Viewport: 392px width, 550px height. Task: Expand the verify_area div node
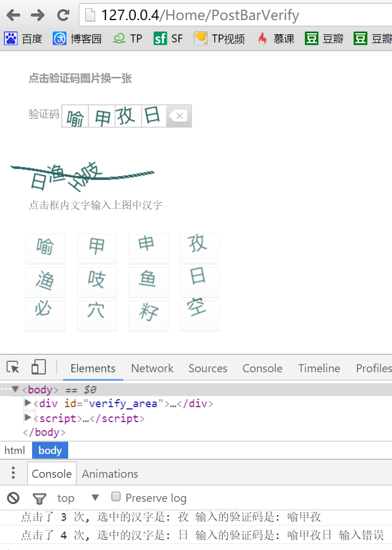point(28,403)
